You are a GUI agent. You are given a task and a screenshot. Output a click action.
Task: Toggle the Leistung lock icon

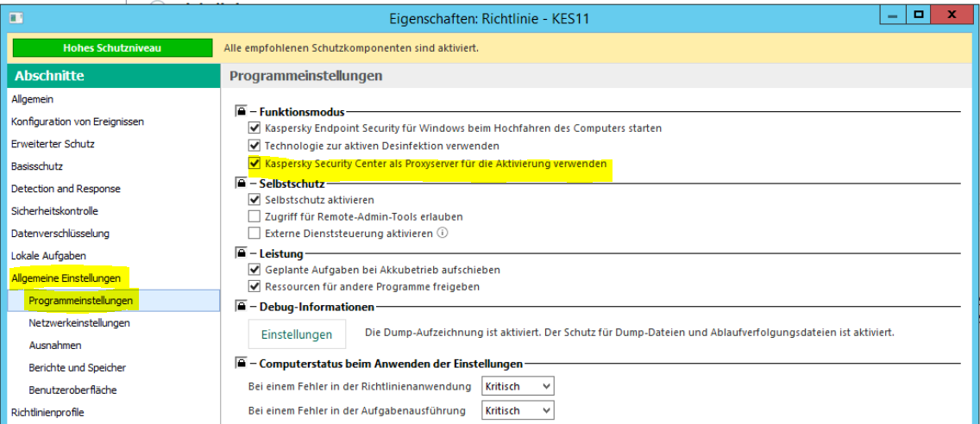click(242, 254)
